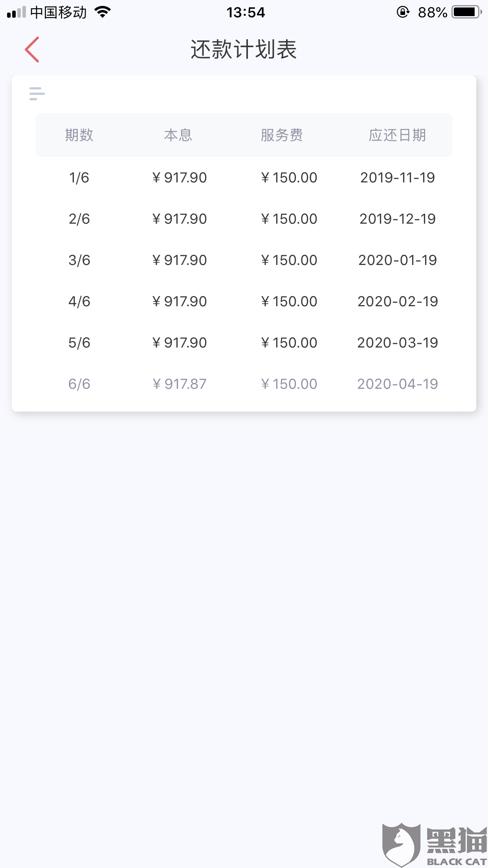
Task: Tap the Black Cat watermark logo
Action: [434, 844]
